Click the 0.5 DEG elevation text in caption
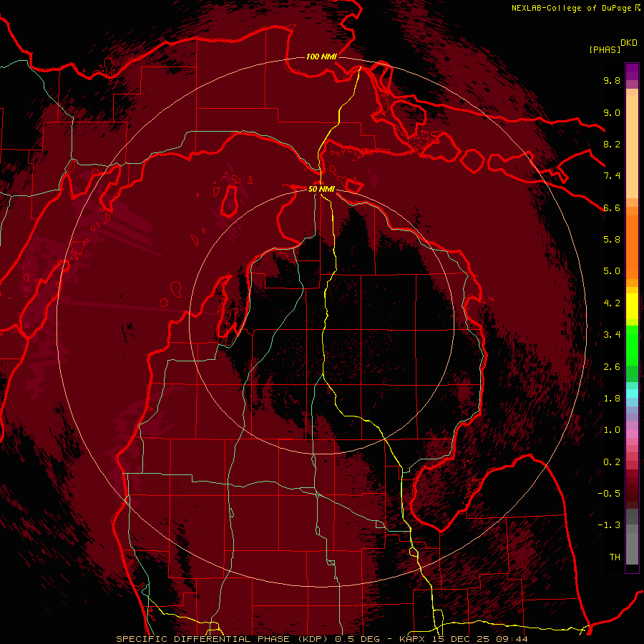Viewport: 644px width, 644px height. point(358,639)
